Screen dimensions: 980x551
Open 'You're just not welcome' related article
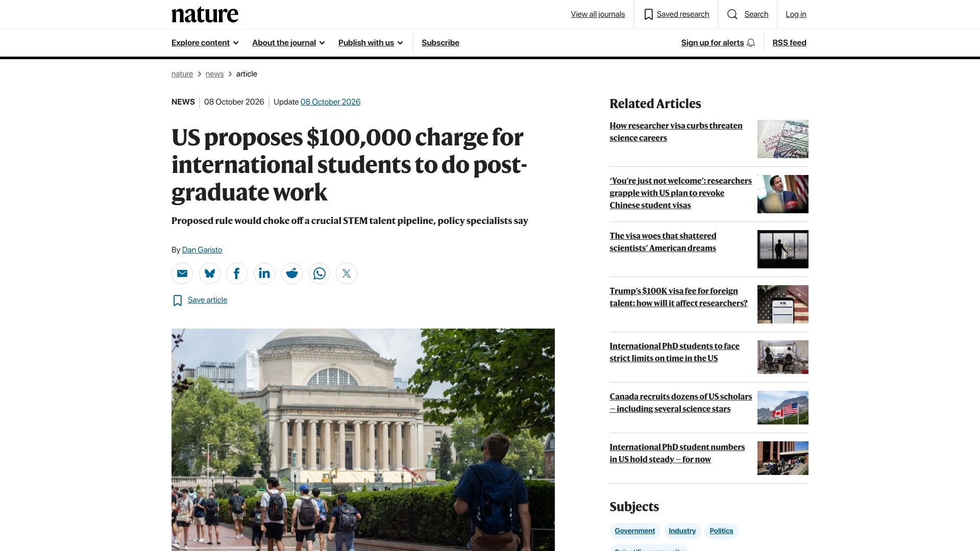tap(680, 193)
